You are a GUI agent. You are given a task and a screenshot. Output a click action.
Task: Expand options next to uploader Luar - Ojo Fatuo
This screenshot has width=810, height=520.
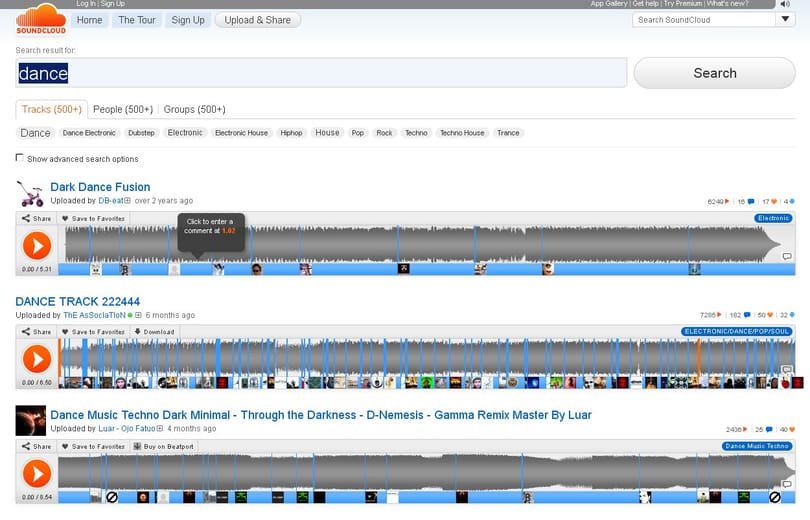pyautogui.click(x=160, y=429)
